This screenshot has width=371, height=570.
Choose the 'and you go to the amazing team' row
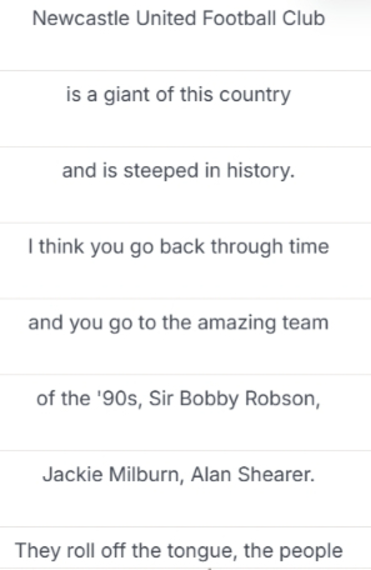tap(185, 337)
